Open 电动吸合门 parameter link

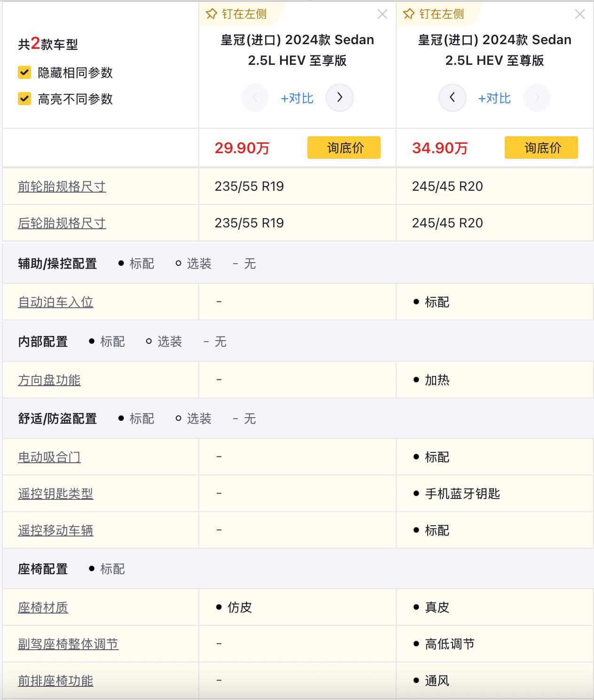coord(49,457)
